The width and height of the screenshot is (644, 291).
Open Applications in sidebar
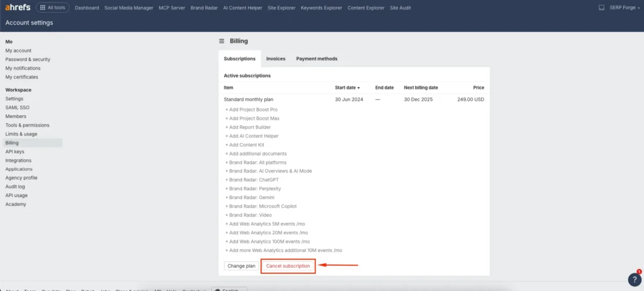click(19, 169)
